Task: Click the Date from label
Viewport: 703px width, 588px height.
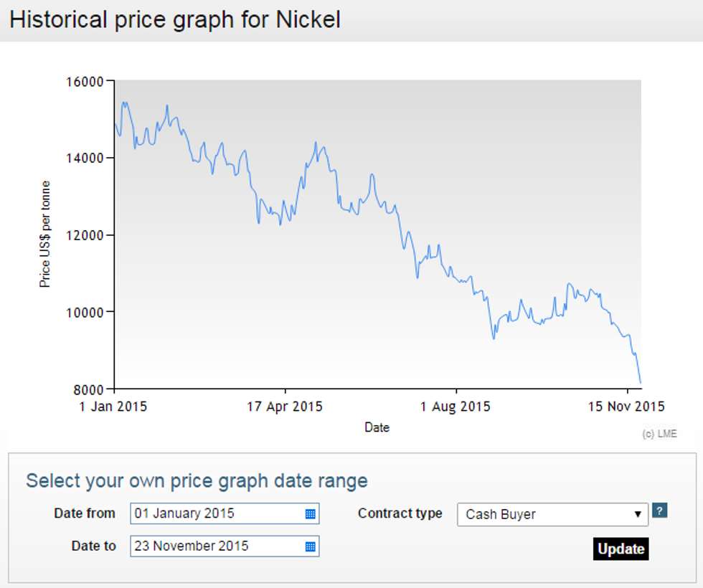Action: coord(84,513)
